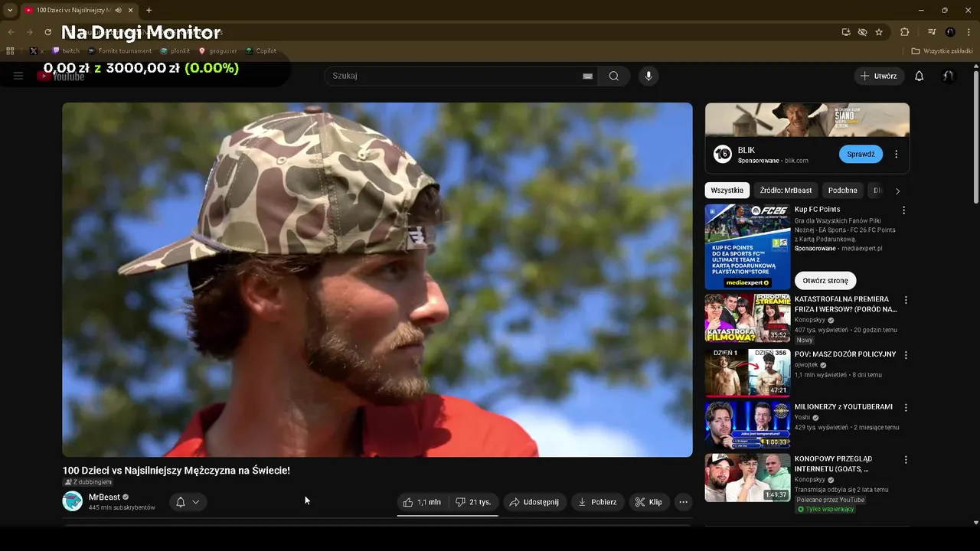The height and width of the screenshot is (551, 980).
Task: Open the Konopskyy channel under KATASTROFALNA PREMIERA
Action: point(810,320)
